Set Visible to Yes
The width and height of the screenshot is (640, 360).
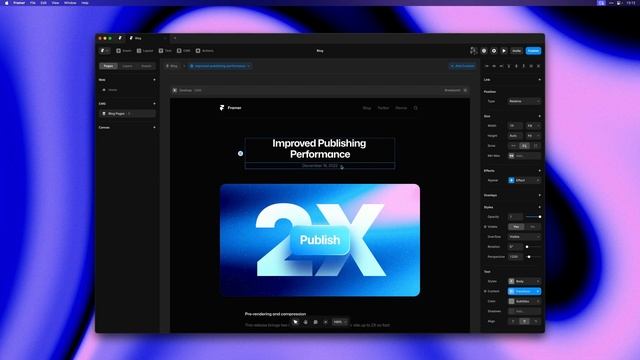point(516,227)
